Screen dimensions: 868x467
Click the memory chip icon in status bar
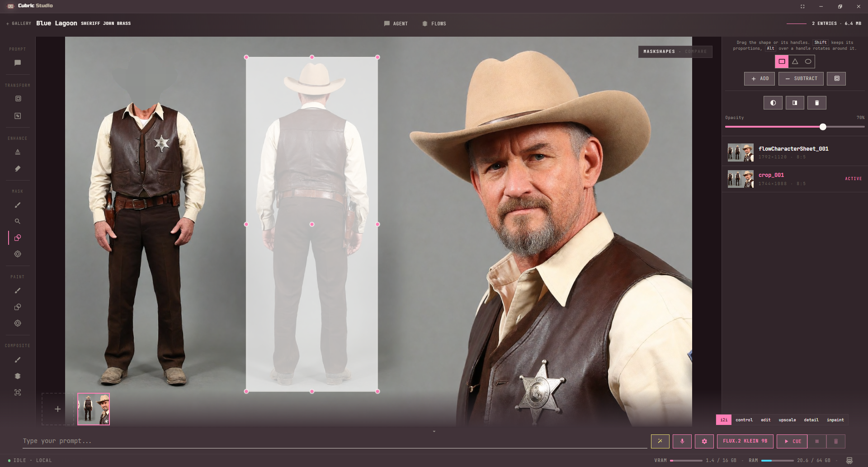pos(849,460)
